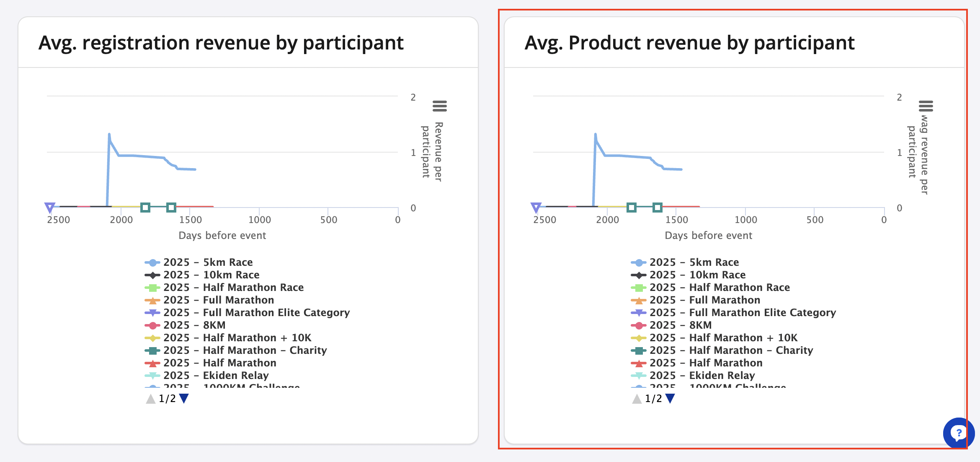Previous legend page arrow in registration chart
The width and height of the screenshot is (980, 462).
150,399
